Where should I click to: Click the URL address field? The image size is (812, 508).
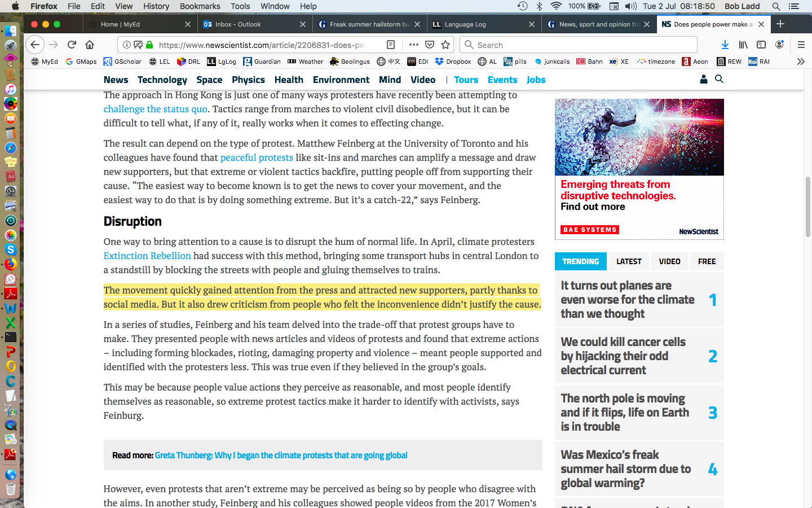[261, 45]
